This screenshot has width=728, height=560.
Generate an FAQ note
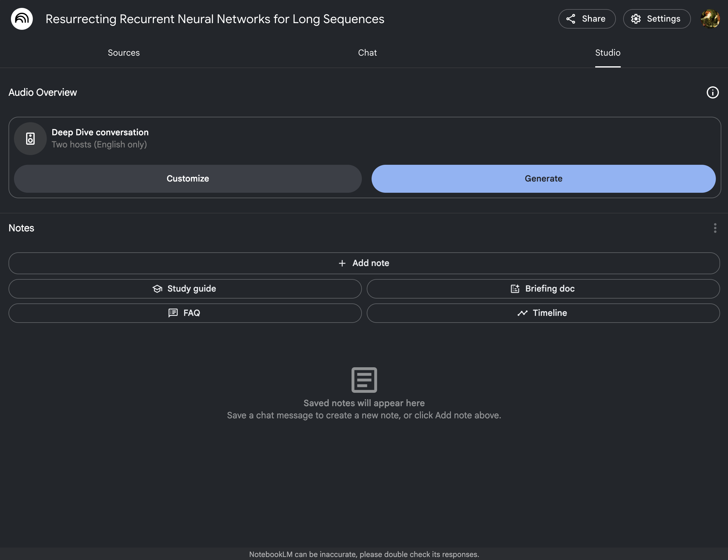point(185,313)
